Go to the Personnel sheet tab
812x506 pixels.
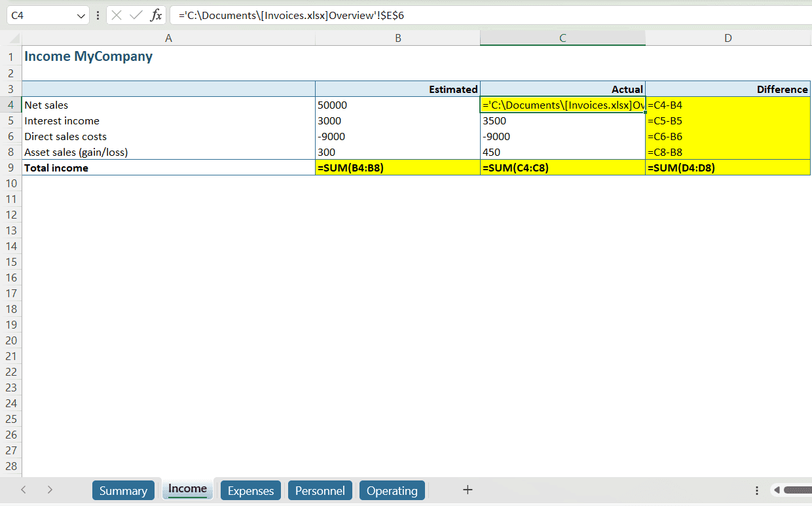point(320,490)
